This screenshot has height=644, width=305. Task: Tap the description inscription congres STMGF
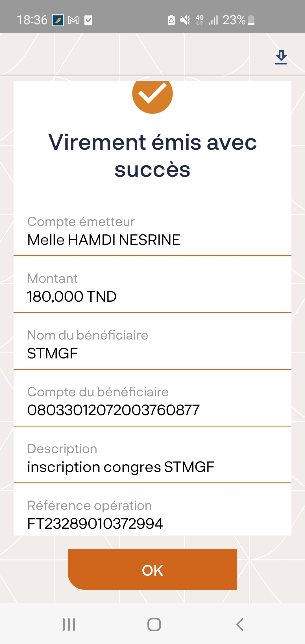click(x=121, y=467)
